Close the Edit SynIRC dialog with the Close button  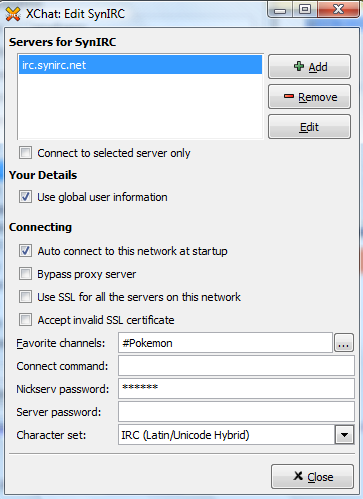(312, 477)
